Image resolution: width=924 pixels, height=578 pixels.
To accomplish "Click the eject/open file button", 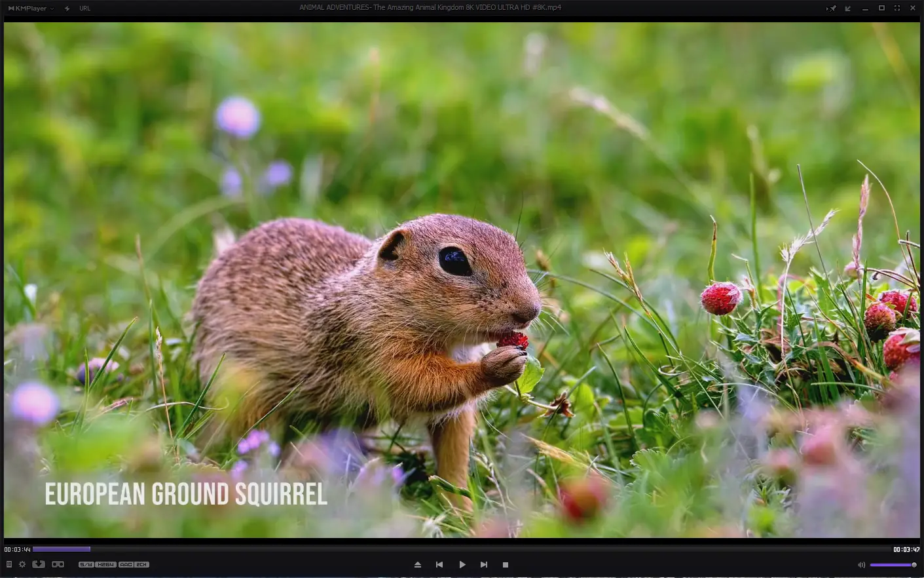I will click(418, 564).
